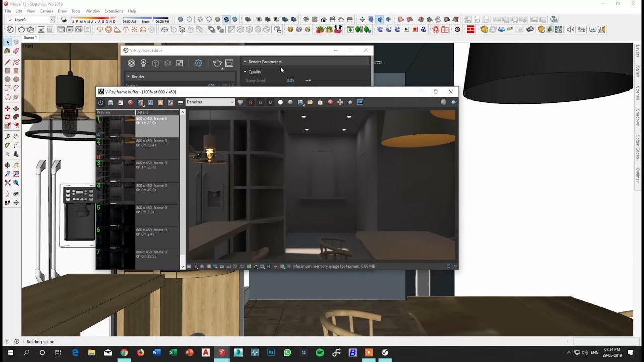The height and width of the screenshot is (362, 644).
Task: Click Details column header in history
Action: pyautogui.click(x=157, y=112)
